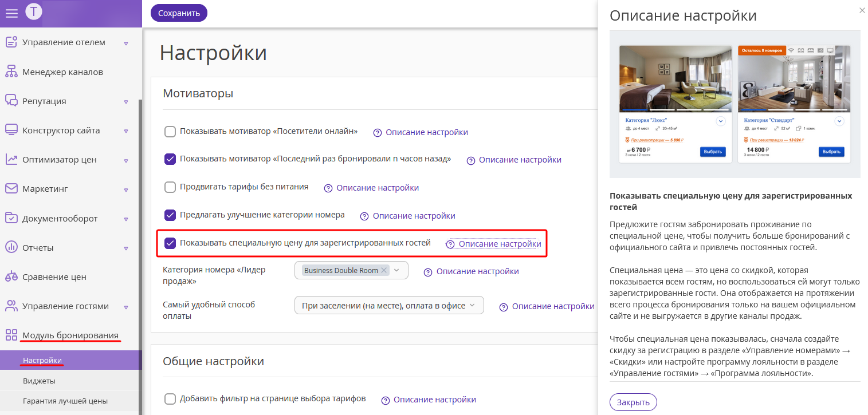Image resolution: width=868 pixels, height=415 pixels.
Task: Click the Маркетинг envelope icon
Action: click(x=11, y=188)
